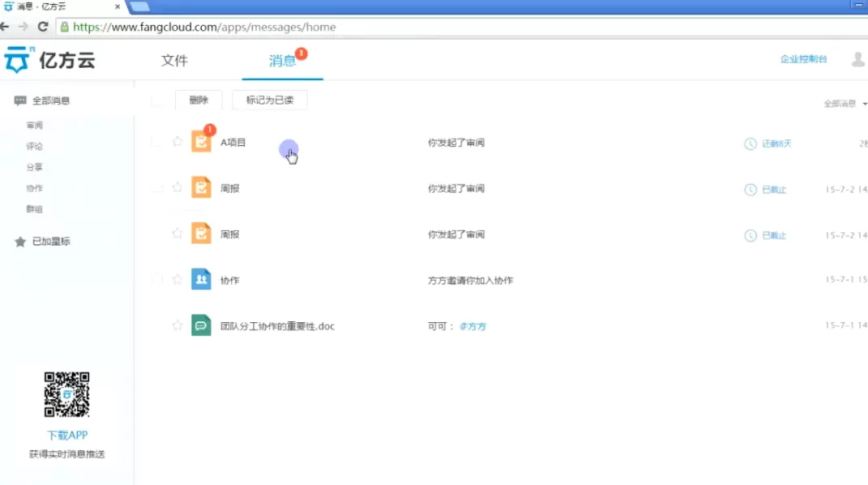Open a new browser tab
Image resolution: width=868 pixels, height=485 pixels.
pos(139,6)
